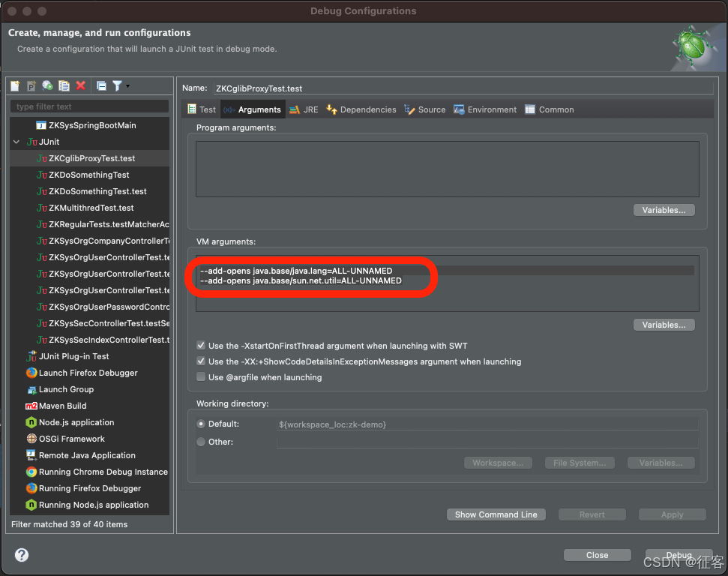Viewport: 728px width, 576px height.
Task: Click the java.lang add-opens line in VM arguments
Action: point(296,270)
